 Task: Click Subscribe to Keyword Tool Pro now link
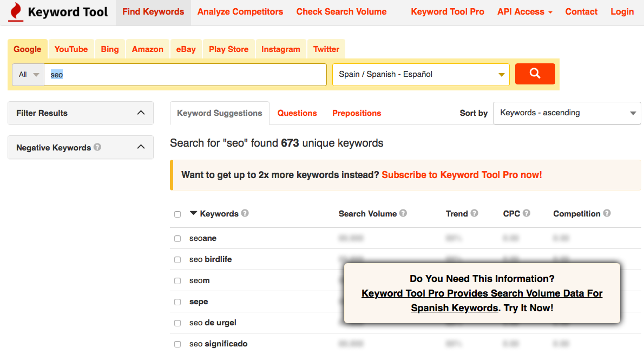[462, 175]
